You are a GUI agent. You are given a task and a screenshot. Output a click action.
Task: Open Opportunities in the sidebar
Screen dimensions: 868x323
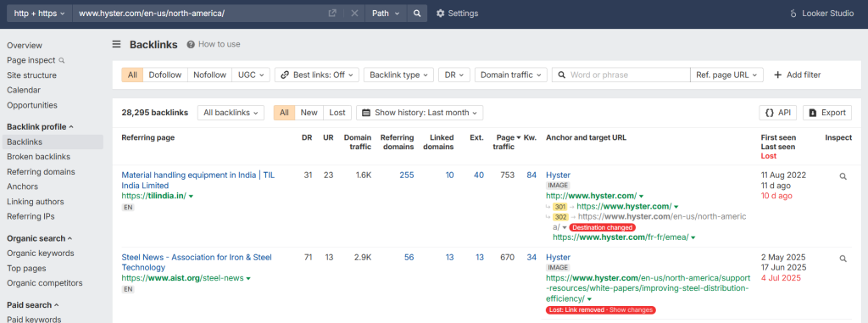(32, 105)
